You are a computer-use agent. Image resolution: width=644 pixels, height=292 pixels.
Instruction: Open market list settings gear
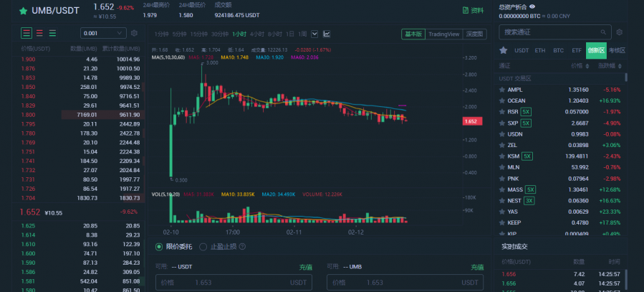[620, 32]
